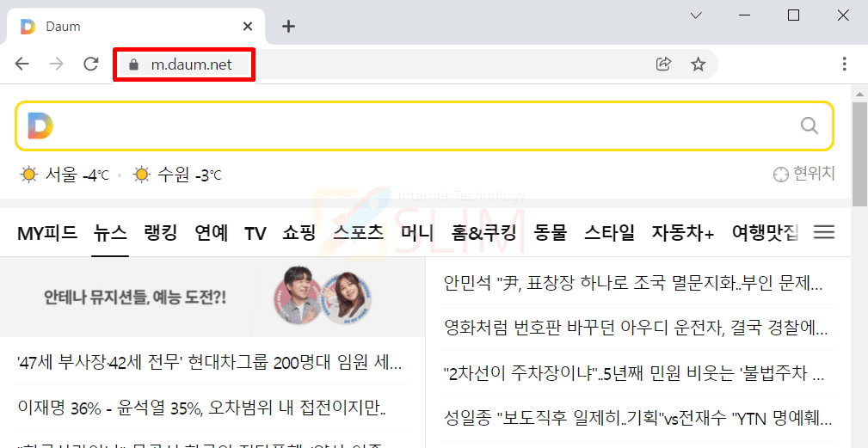The width and height of the screenshot is (868, 448).
Task: Select the 자동차+ tab
Action: tap(683, 233)
